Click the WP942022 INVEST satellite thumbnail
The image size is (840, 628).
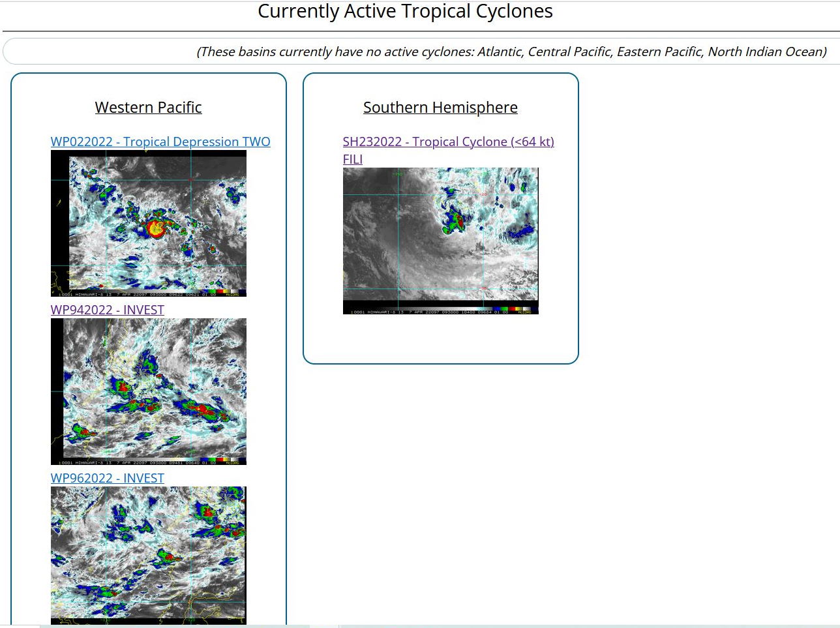point(148,391)
